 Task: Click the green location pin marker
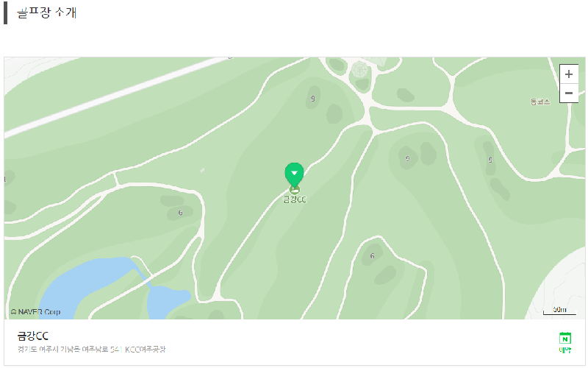(295, 174)
